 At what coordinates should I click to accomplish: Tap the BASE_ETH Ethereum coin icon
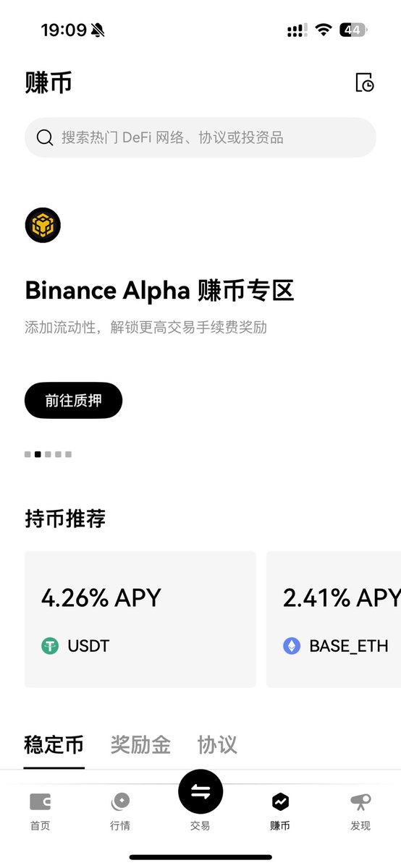[292, 645]
